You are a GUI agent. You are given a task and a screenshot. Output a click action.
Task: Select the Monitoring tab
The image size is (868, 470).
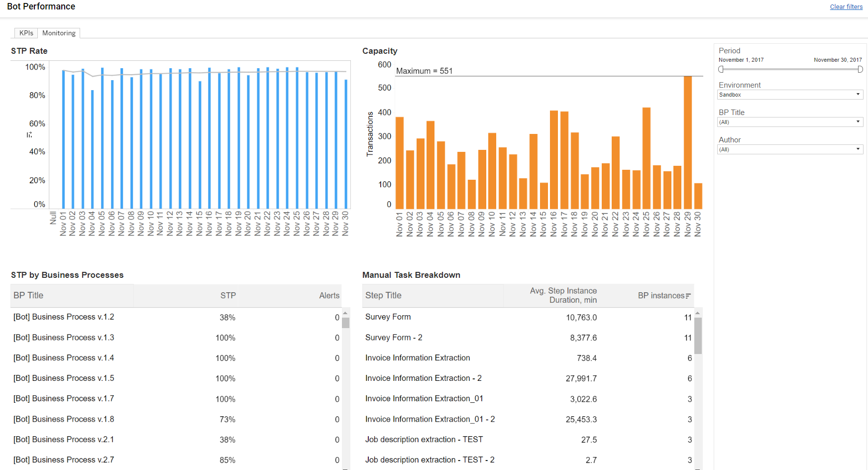click(59, 33)
